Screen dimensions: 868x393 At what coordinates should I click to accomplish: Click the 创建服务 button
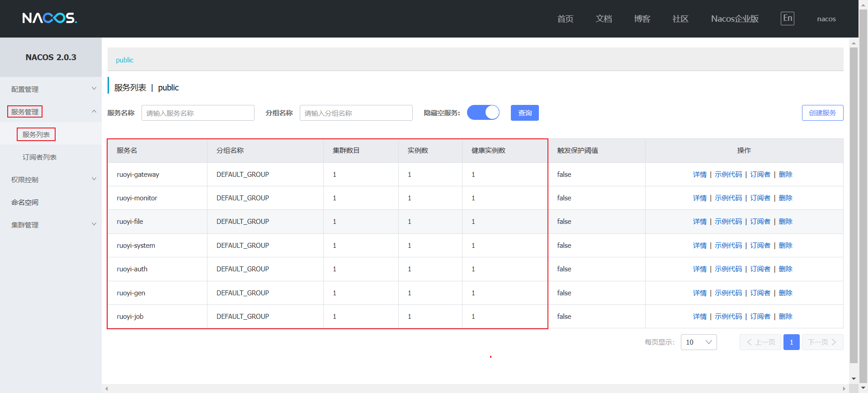(823, 113)
